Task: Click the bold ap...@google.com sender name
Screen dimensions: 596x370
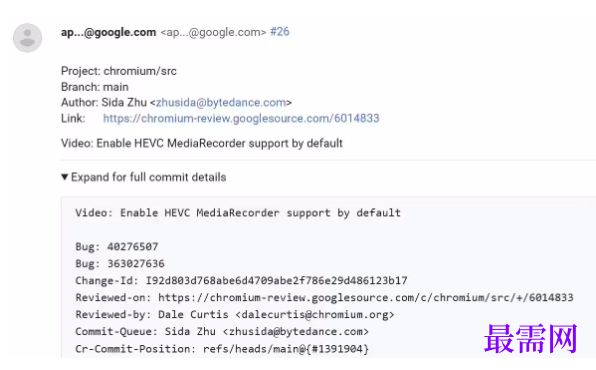Action: [x=108, y=32]
